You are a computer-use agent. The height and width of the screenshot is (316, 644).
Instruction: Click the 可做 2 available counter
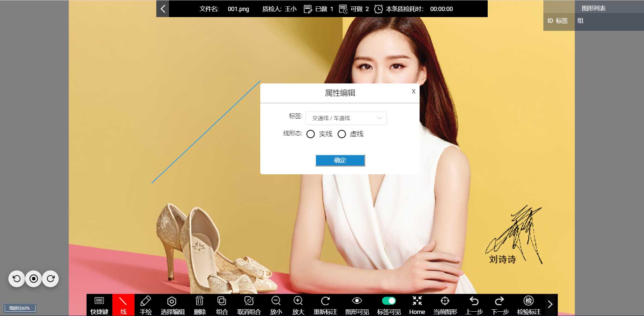pyautogui.click(x=354, y=9)
